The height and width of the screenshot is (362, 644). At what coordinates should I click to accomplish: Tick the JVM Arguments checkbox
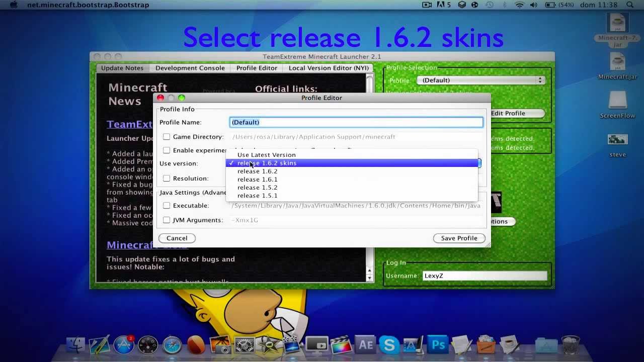click(167, 220)
